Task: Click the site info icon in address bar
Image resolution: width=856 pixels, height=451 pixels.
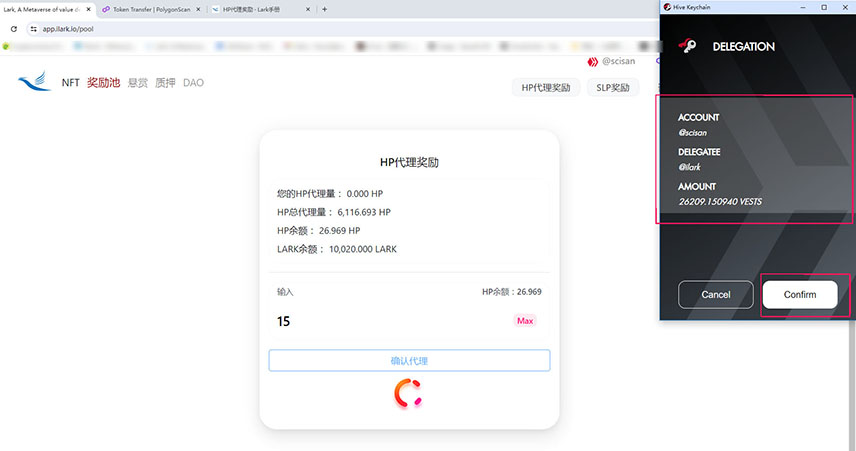Action: (x=33, y=29)
